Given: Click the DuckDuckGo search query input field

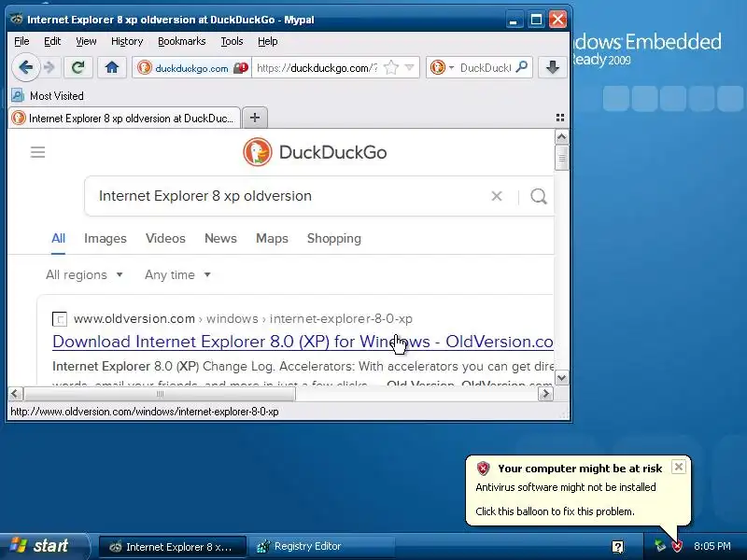Looking at the screenshot, I should pos(290,196).
